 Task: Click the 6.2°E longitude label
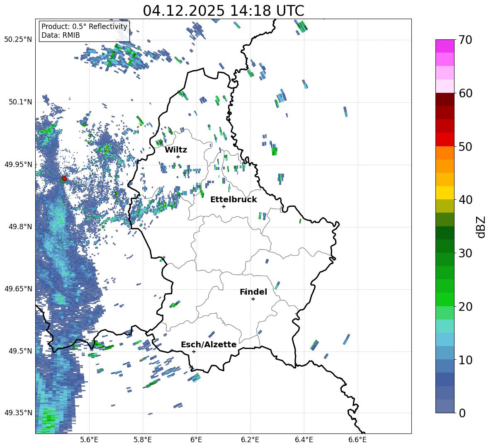250,440
